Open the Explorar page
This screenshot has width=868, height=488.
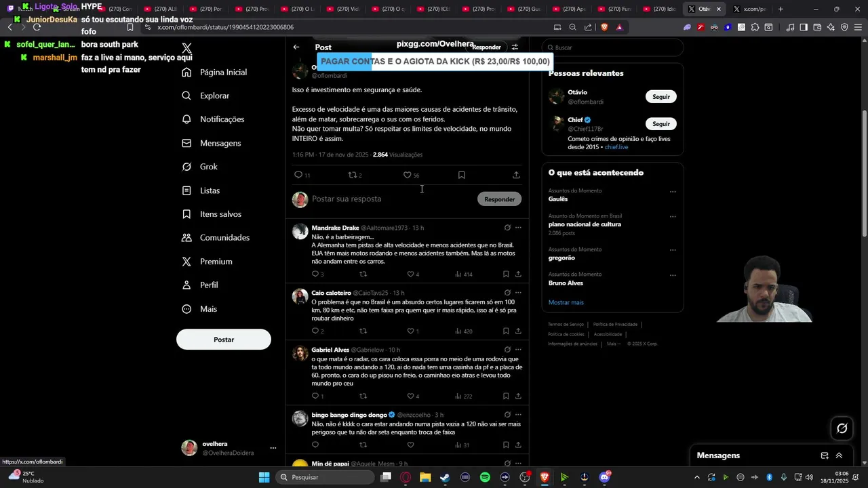coord(205,96)
